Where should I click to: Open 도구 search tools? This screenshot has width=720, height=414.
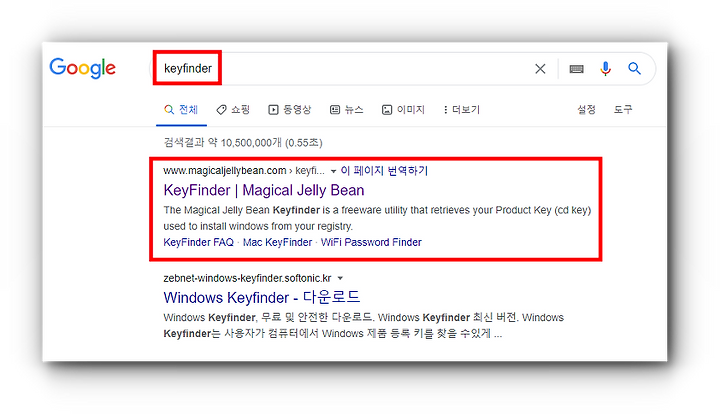[623, 110]
